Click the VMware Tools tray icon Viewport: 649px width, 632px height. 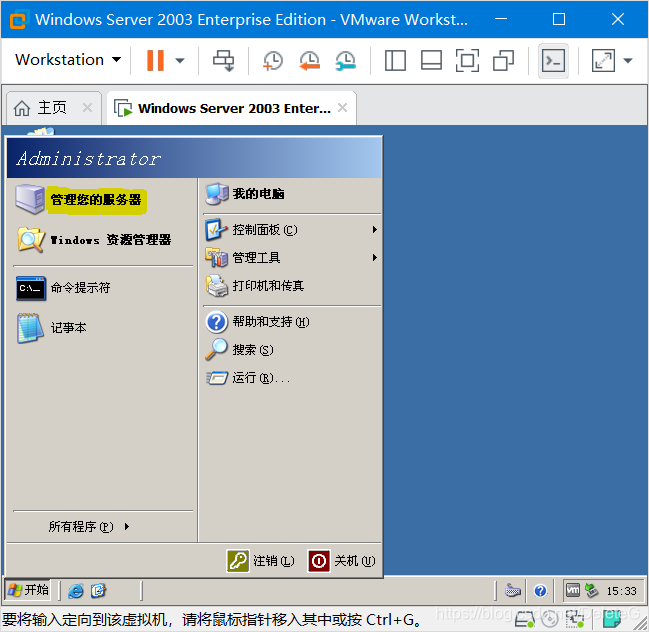[573, 590]
